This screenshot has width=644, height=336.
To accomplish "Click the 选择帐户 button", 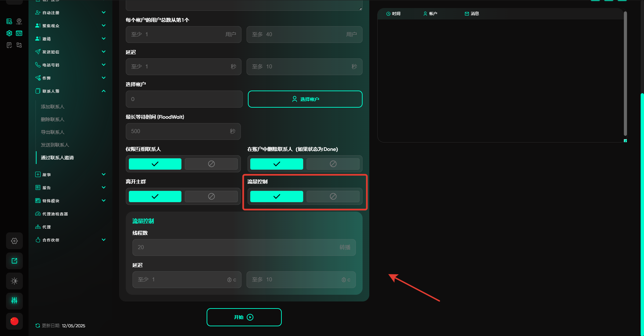I will [305, 99].
